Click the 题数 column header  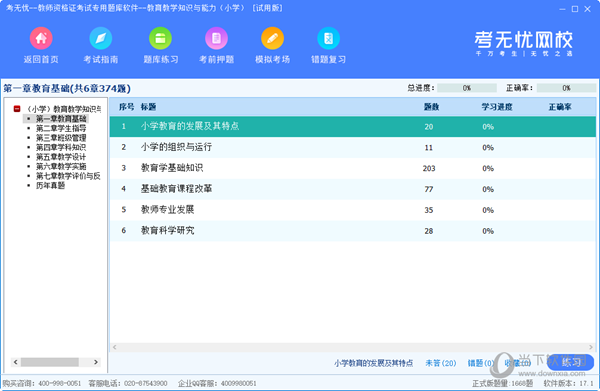click(431, 107)
